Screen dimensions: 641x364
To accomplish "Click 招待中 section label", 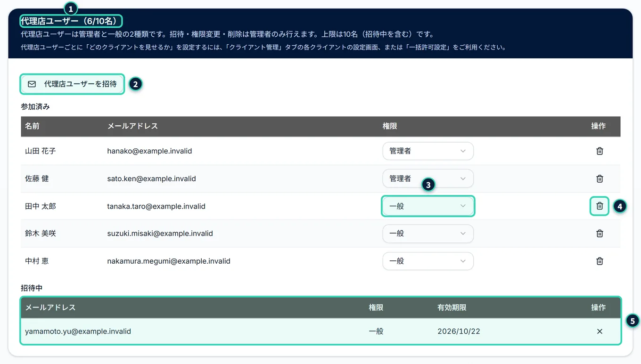I will click(x=32, y=287).
